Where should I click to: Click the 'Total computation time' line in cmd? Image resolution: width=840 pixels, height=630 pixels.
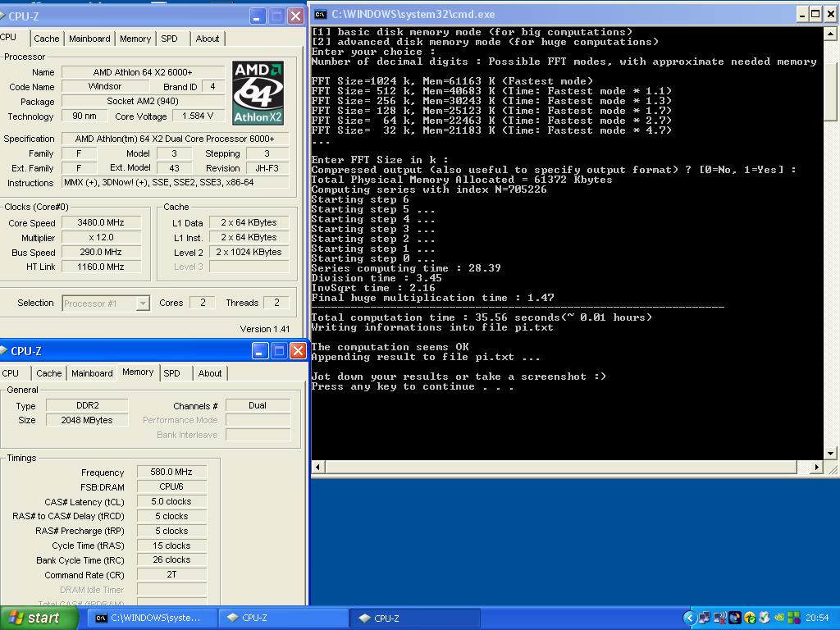pyautogui.click(x=482, y=317)
